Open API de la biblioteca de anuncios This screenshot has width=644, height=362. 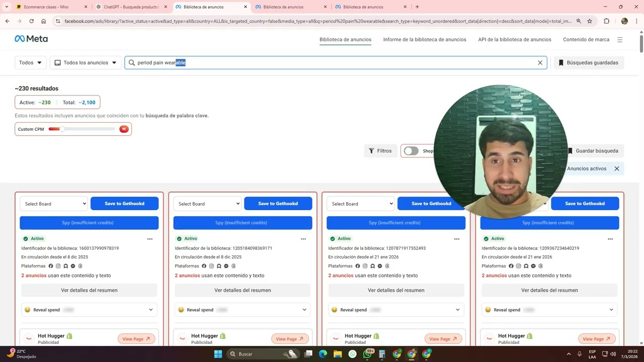point(515,39)
